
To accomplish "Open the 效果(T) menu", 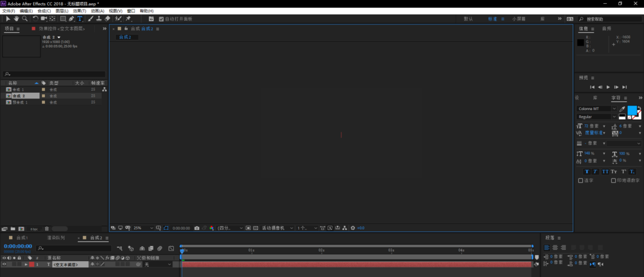I will (79, 11).
